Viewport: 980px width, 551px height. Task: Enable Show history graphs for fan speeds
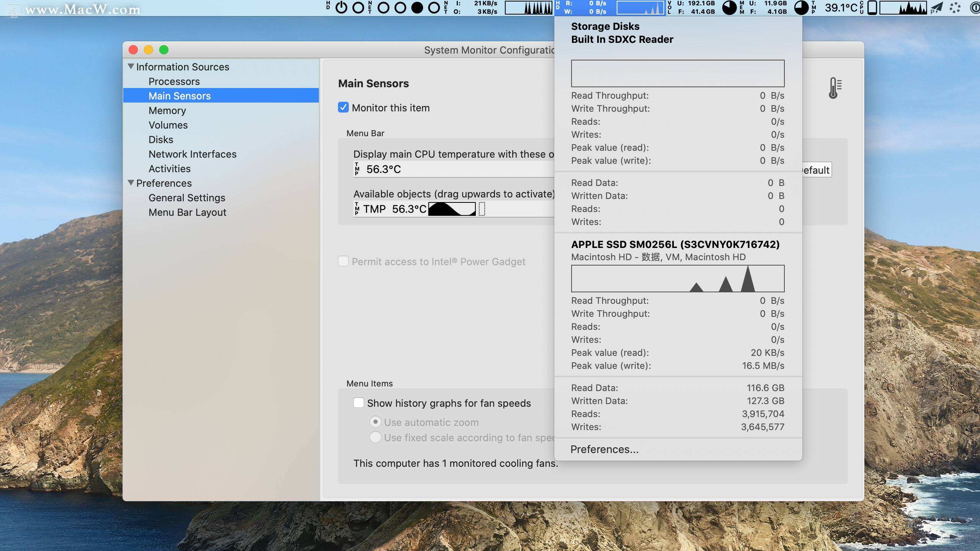click(359, 403)
